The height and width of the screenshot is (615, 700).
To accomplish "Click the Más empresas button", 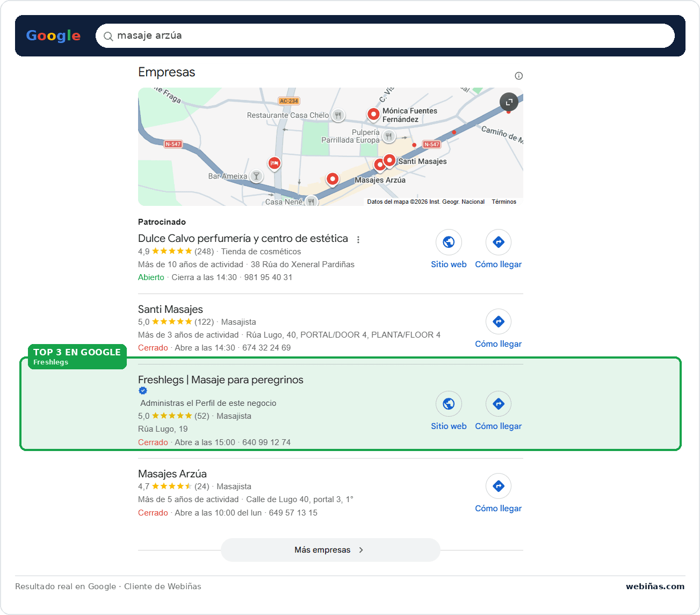I will [330, 550].
